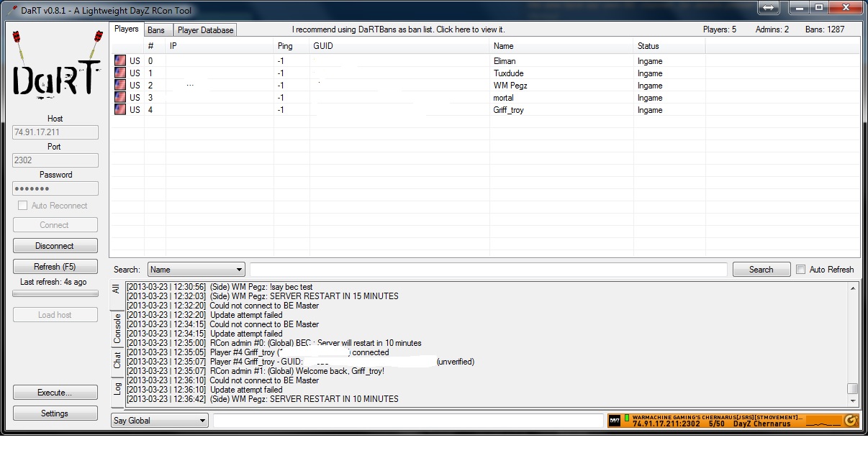This screenshot has height=453, width=868.
Task: Click the Port input field
Action: (x=55, y=160)
